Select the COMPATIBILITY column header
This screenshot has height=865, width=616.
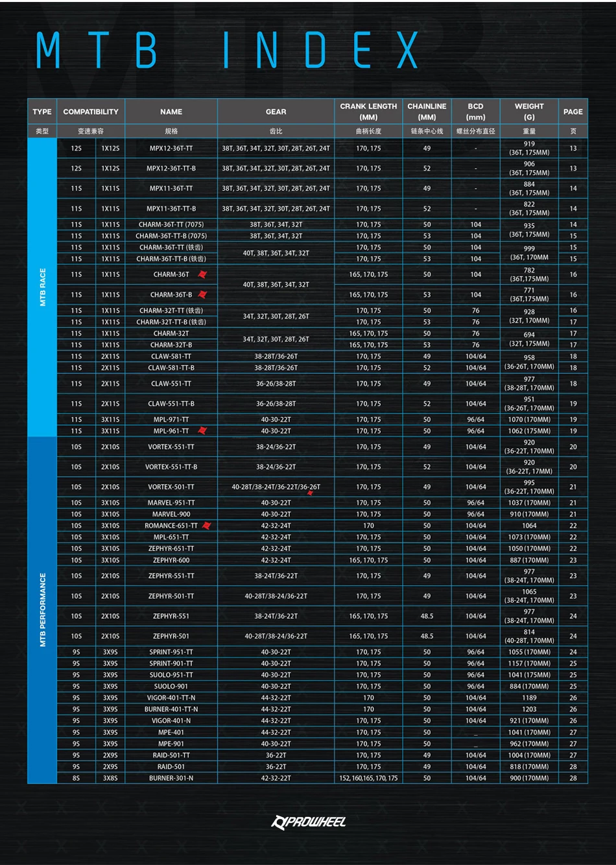click(x=91, y=112)
